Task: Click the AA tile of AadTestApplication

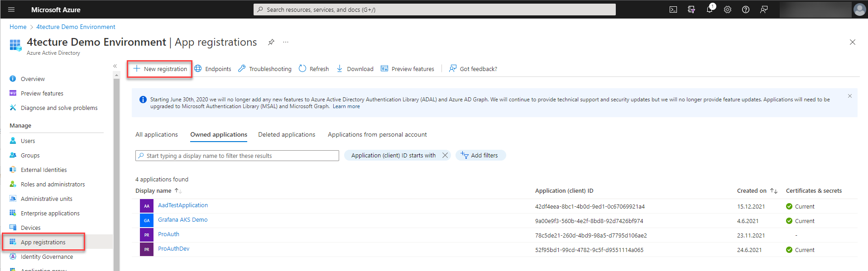Action: point(147,206)
